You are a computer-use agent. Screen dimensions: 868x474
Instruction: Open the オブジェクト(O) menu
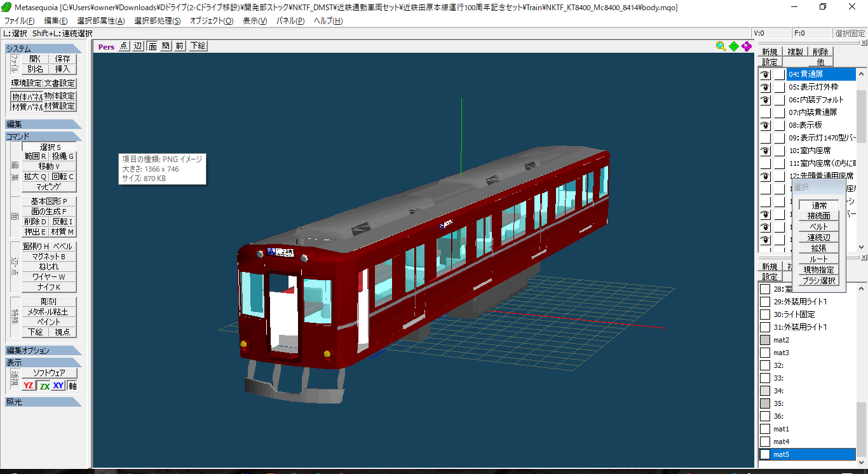212,21
